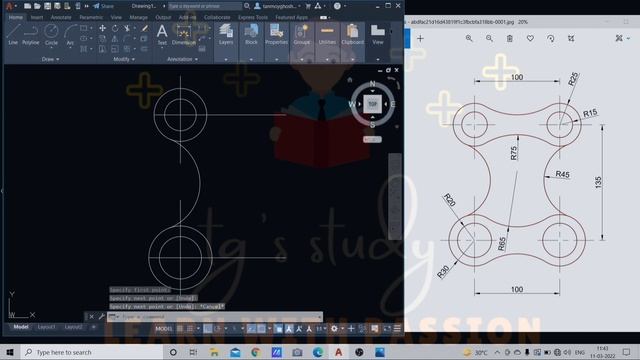This screenshot has width=640, height=360.
Task: Switch to the Manage ribbon tab
Action: (x=138, y=18)
